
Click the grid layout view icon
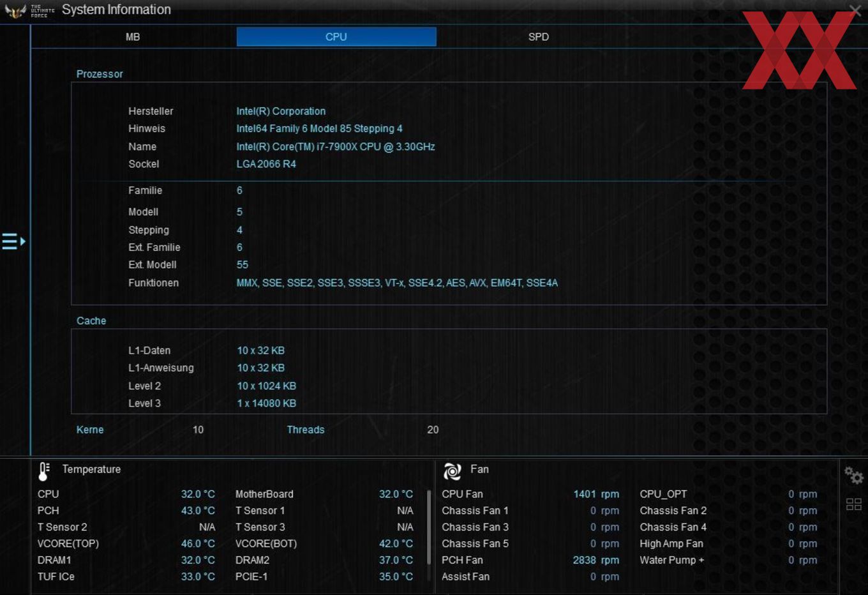pos(854,504)
